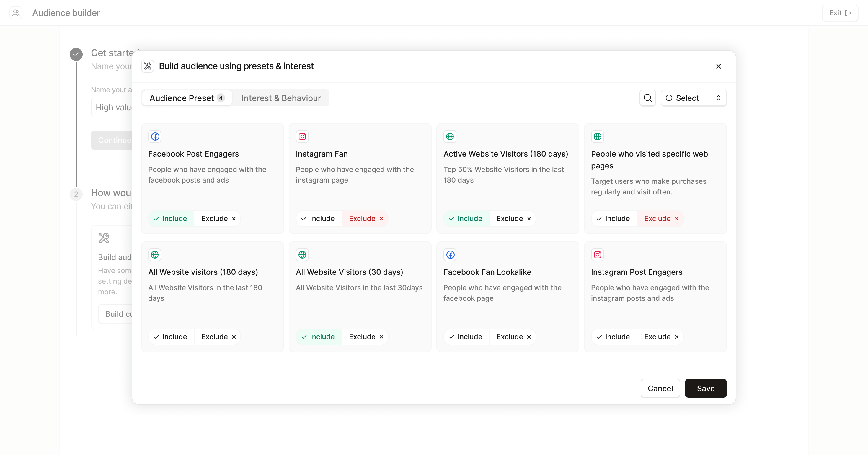
Task: Click the tools icon in the background build card
Action: click(104, 238)
